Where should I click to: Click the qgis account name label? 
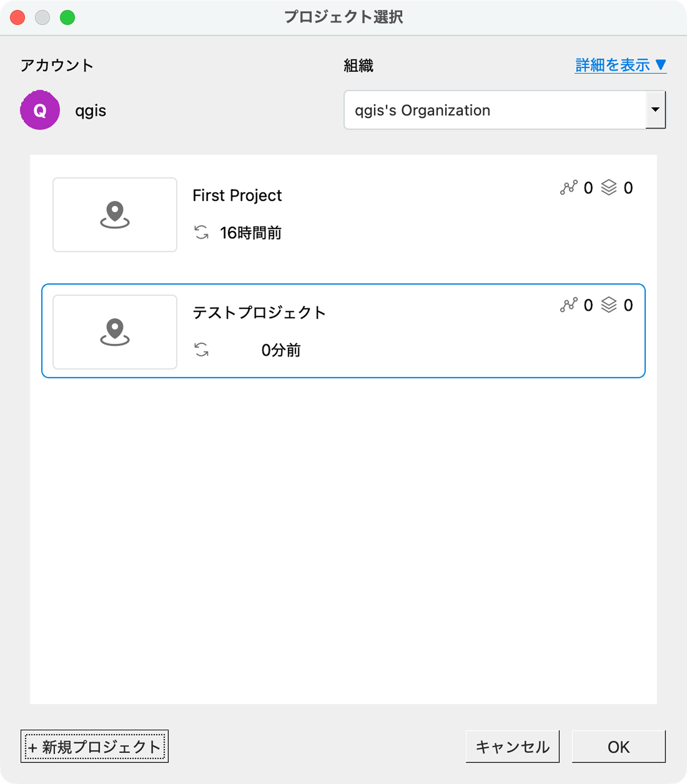91,111
